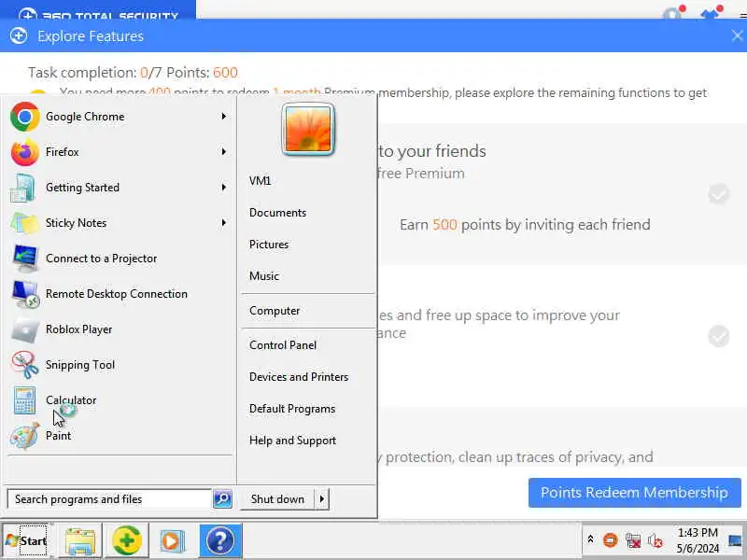
Task: Expand Getting Started submenu arrow
Action: click(x=223, y=188)
